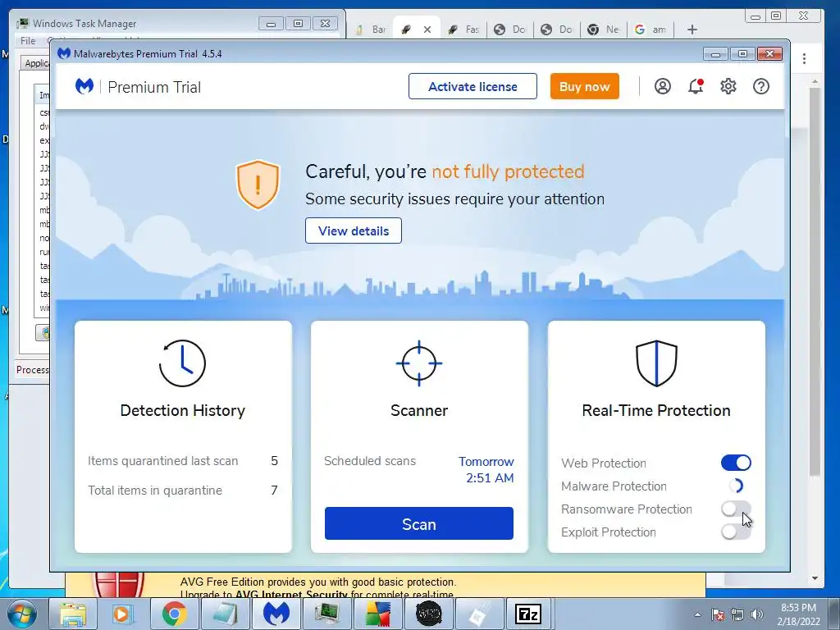The width and height of the screenshot is (840, 630).
Task: Show hidden system tray icons
Action: coord(697,614)
